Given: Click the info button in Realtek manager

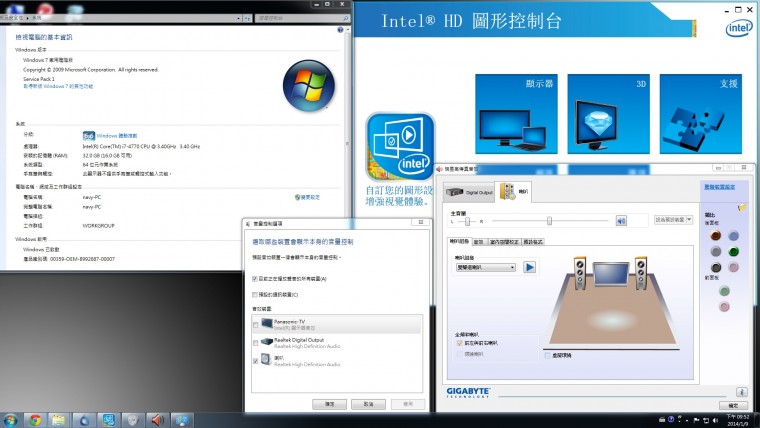Looking at the screenshot, I should (741, 392).
